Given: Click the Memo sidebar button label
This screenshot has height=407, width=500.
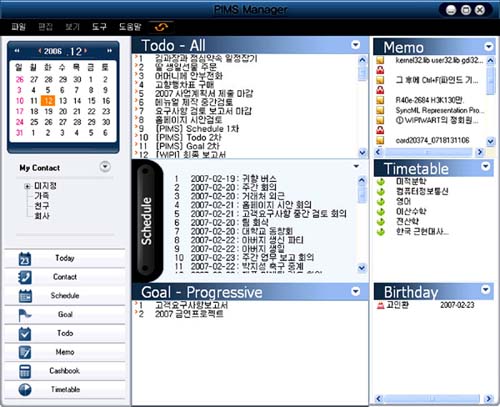Looking at the screenshot, I should coord(65,352).
